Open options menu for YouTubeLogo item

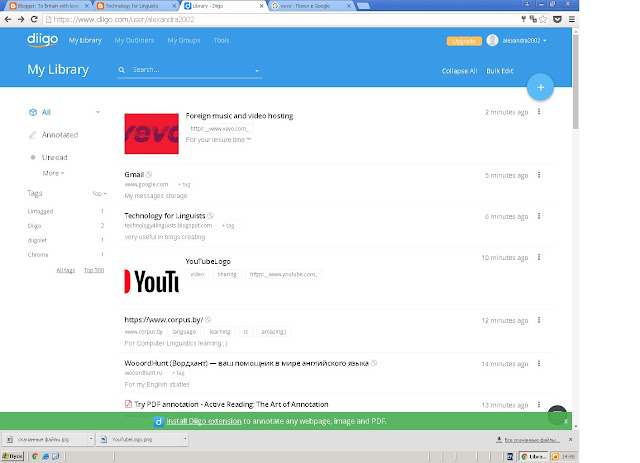(x=539, y=257)
